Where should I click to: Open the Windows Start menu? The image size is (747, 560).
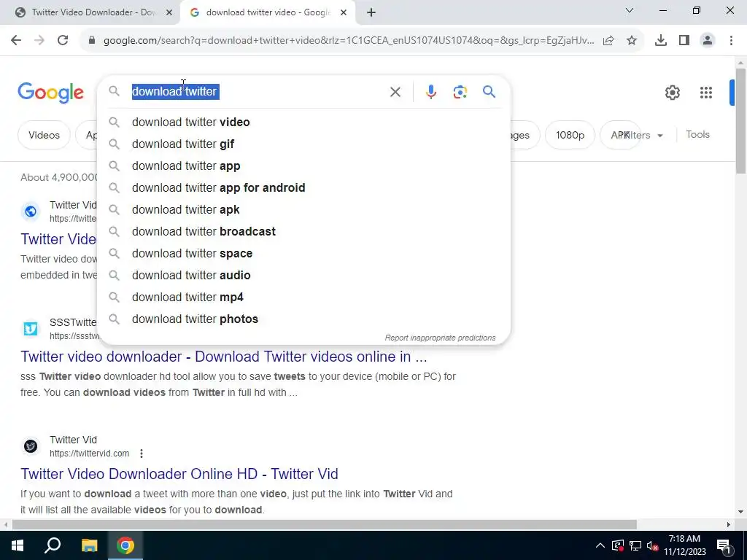coord(18,545)
